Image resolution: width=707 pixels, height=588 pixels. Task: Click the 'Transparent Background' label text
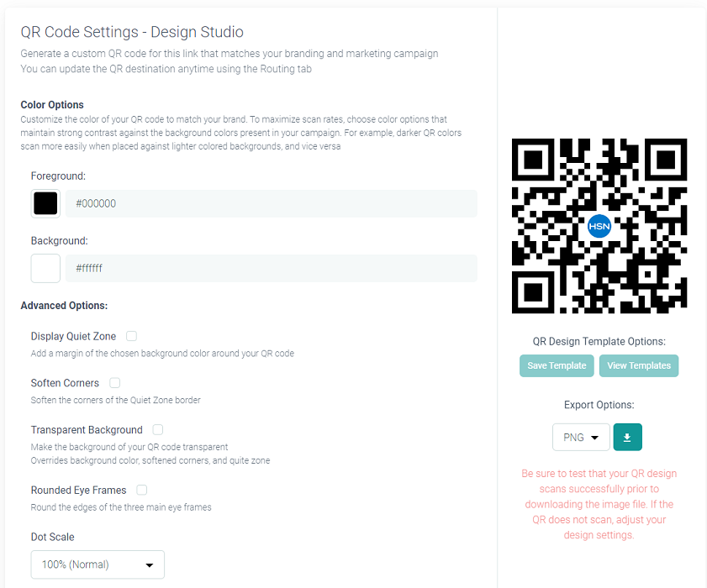click(x=87, y=430)
